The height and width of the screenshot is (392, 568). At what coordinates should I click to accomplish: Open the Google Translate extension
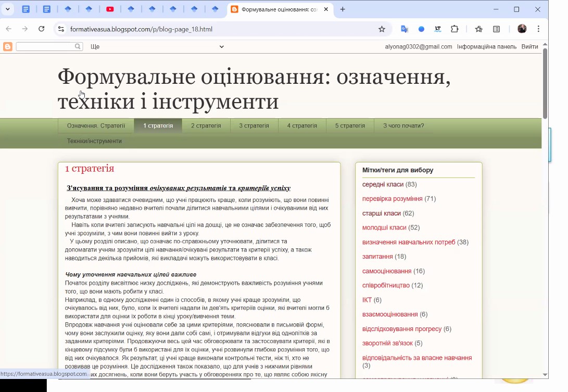tap(405, 29)
